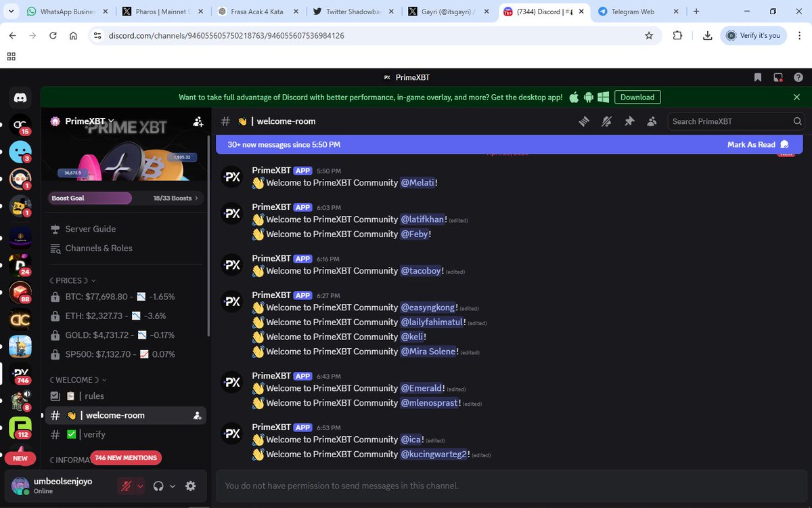This screenshot has height=508, width=812.
Task: Open green server icon with 112 badge
Action: pyautogui.click(x=20, y=429)
